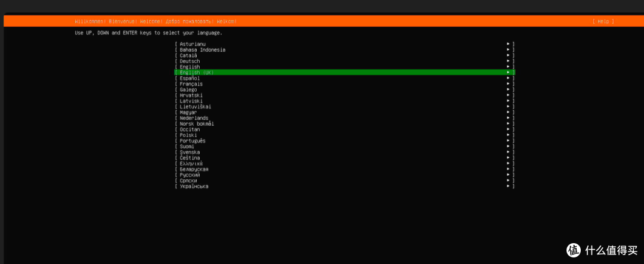Choose Русский language

click(x=345, y=175)
